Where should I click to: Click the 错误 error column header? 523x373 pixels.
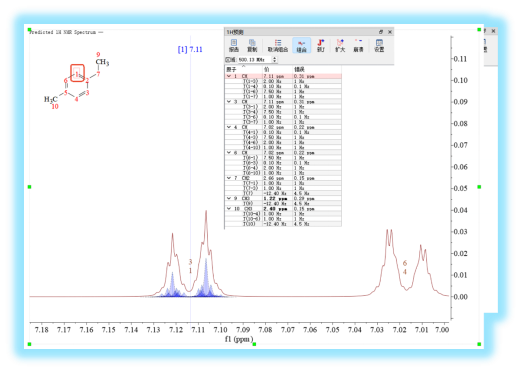(317, 69)
